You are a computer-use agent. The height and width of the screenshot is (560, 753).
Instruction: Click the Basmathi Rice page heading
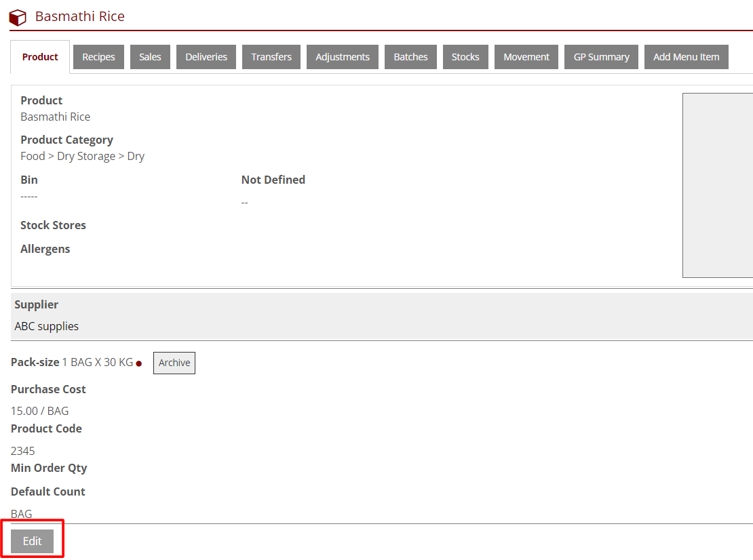click(80, 16)
